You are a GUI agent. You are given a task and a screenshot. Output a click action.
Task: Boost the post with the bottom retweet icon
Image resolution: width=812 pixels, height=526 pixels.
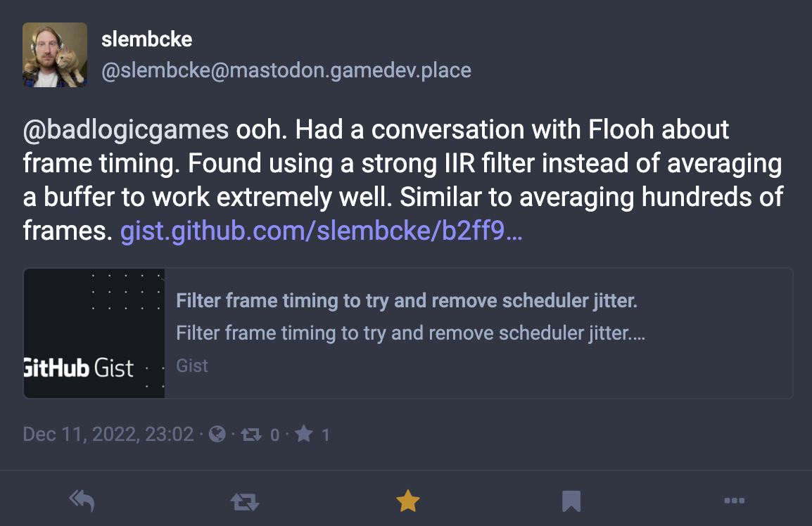[244, 501]
